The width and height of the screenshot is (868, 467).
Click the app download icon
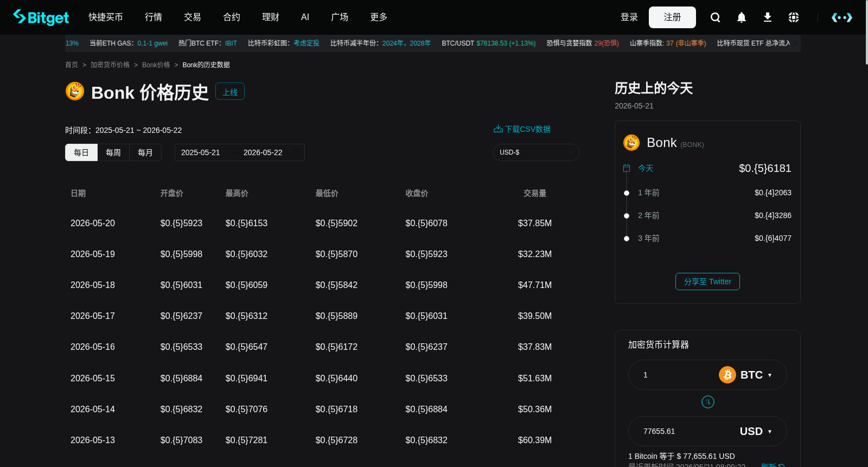pyautogui.click(x=768, y=17)
